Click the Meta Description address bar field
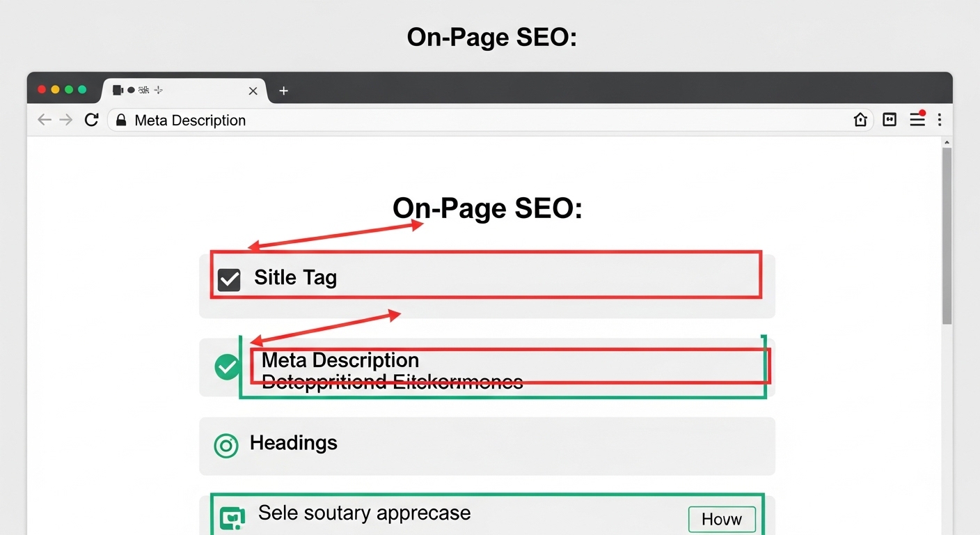 coord(473,120)
